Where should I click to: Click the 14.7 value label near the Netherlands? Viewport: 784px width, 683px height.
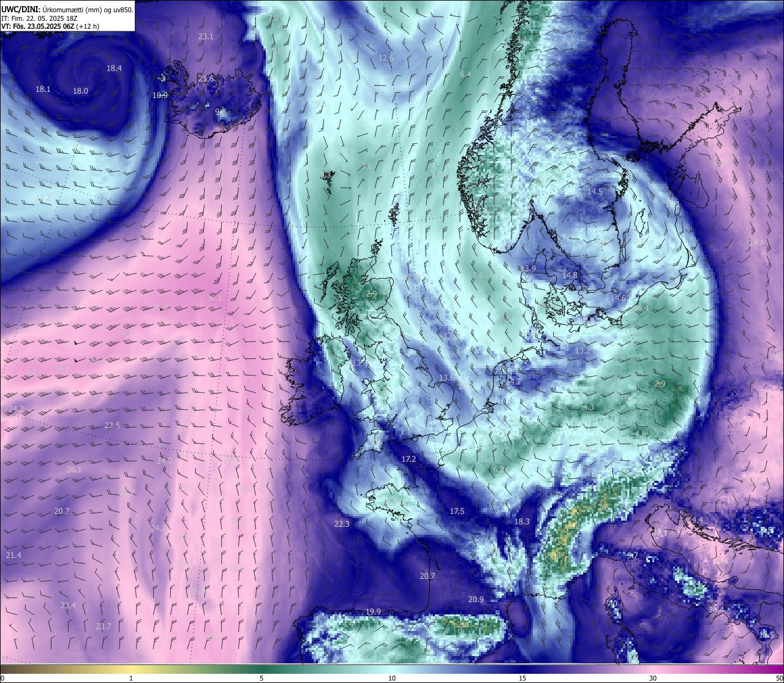514,382
